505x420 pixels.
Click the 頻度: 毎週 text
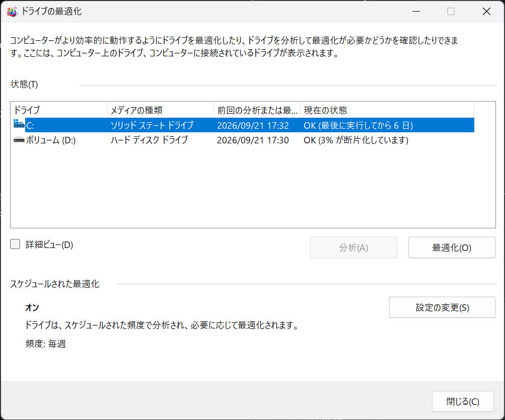tap(45, 344)
